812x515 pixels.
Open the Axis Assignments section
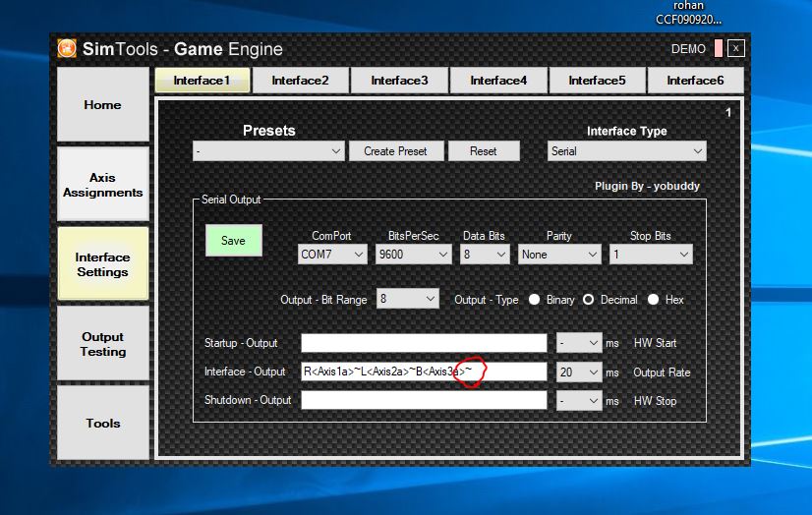click(102, 185)
